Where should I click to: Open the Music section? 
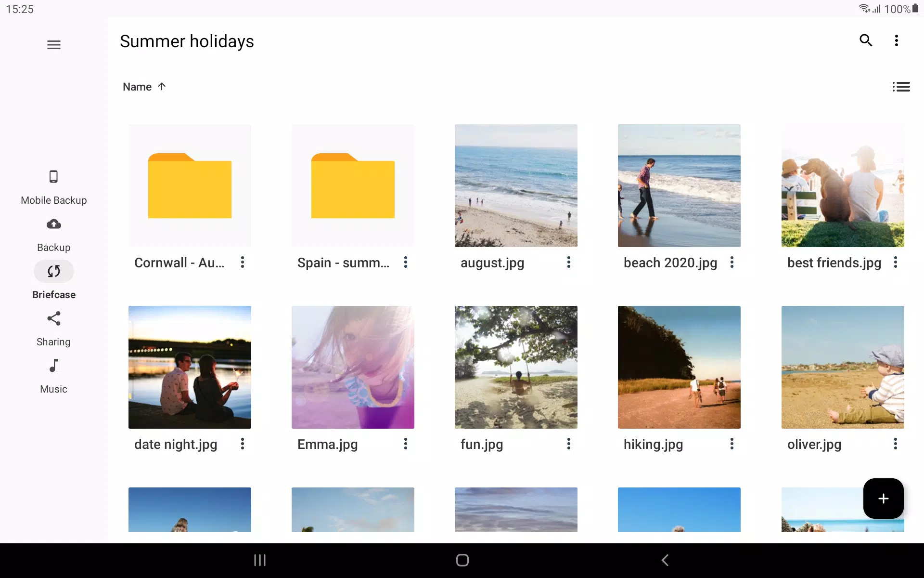point(54,377)
